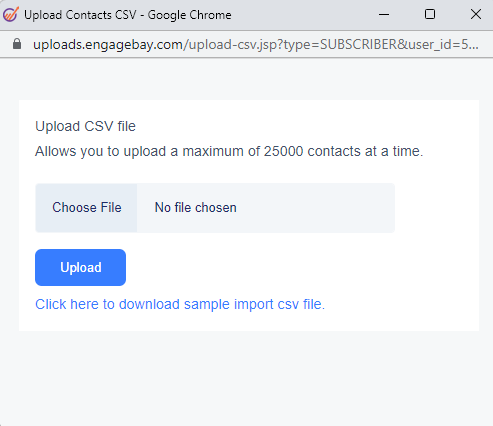The image size is (493, 426).
Task: Click the 'No file chosen' label
Action: (196, 208)
